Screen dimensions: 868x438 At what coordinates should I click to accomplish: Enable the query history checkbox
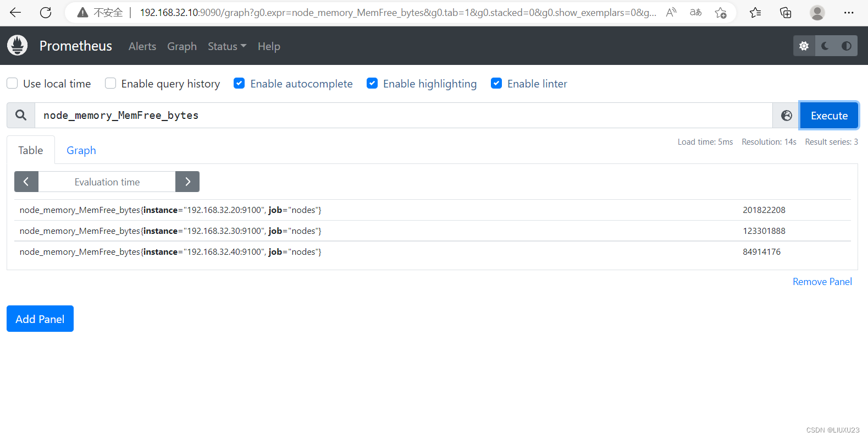[110, 83]
